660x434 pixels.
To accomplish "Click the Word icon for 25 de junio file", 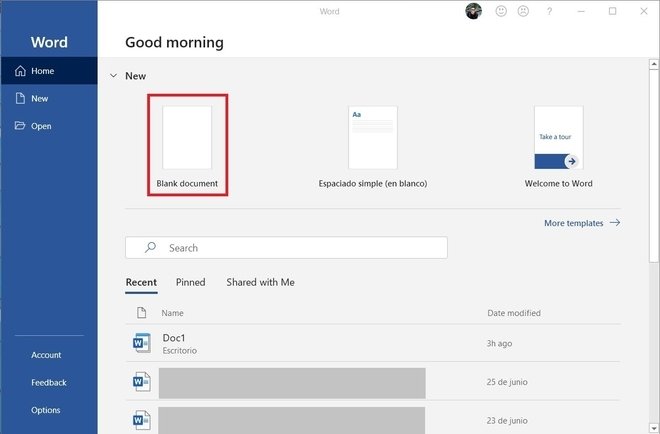I will pos(142,382).
